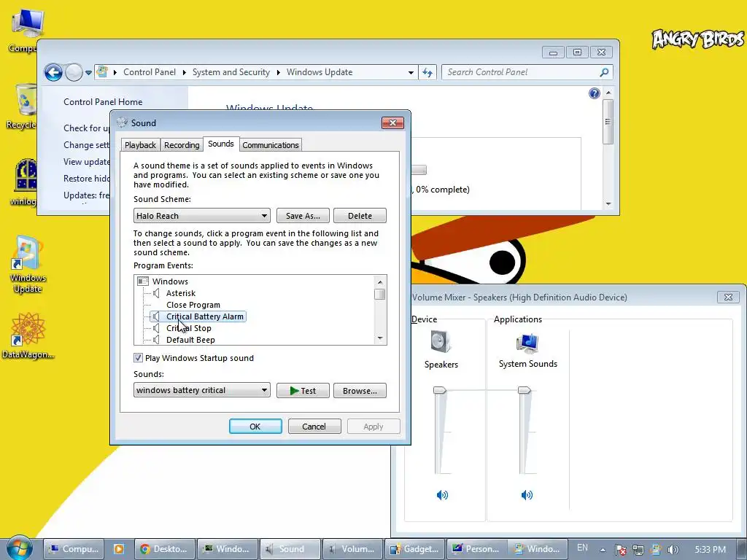The height and width of the screenshot is (560, 747).
Task: Click the speaker icon next to Default Beep
Action: (x=156, y=340)
